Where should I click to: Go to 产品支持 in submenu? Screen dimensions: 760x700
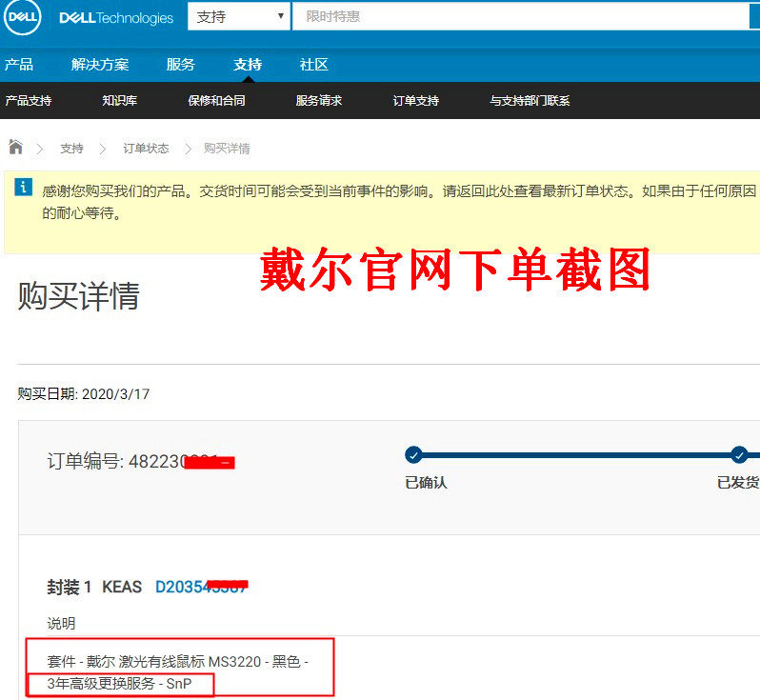coord(29,100)
